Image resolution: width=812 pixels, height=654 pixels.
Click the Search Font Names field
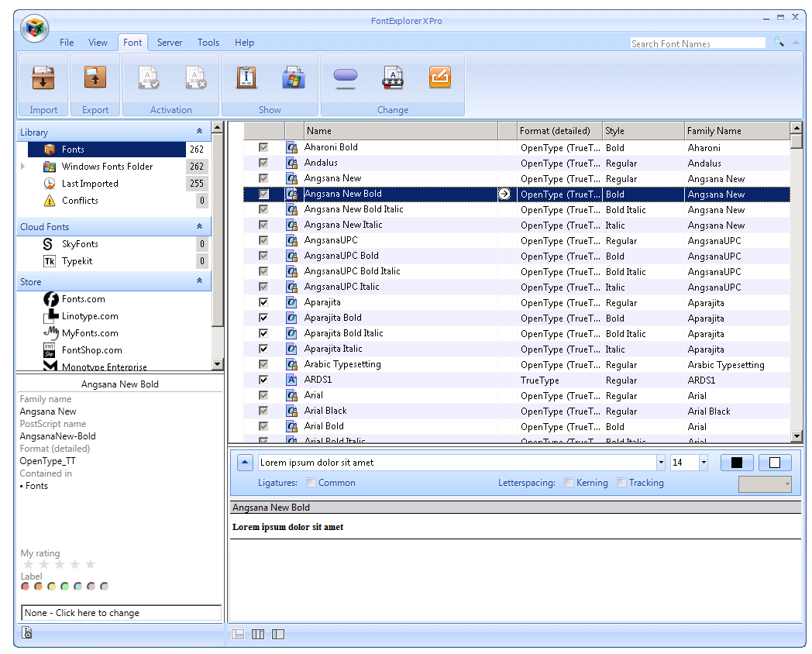click(x=697, y=44)
